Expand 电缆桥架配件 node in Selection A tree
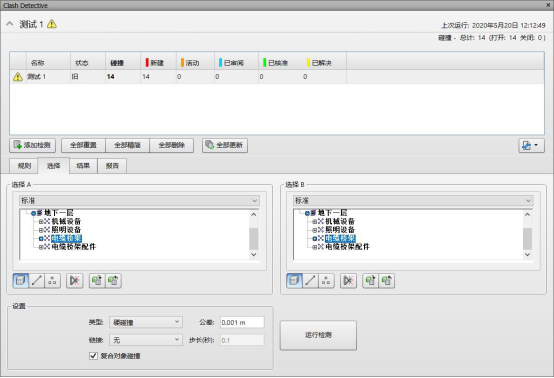 coord(41,247)
